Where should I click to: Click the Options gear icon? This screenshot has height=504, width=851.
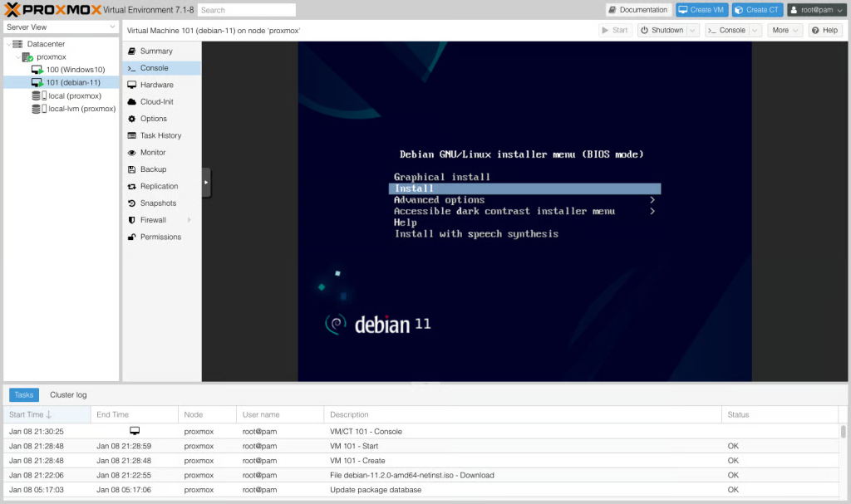point(132,118)
